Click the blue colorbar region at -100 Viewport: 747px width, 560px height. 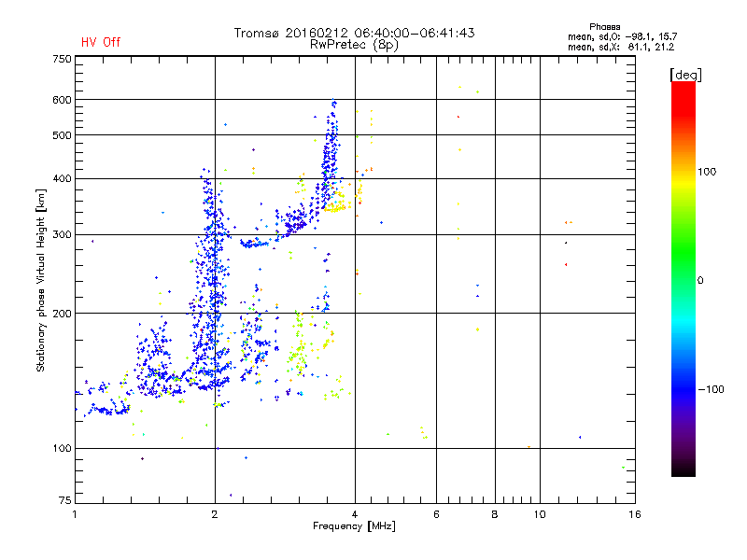[684, 389]
